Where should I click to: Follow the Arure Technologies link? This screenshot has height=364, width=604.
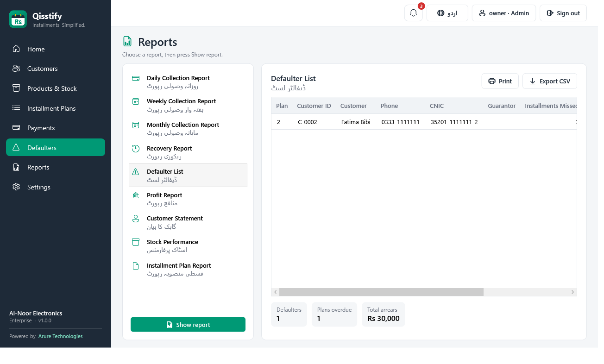pos(61,336)
